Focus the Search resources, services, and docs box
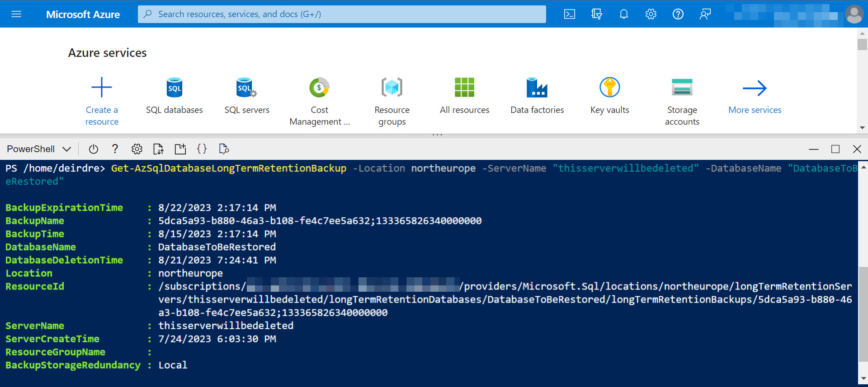This screenshot has height=387, width=868. coord(342,14)
